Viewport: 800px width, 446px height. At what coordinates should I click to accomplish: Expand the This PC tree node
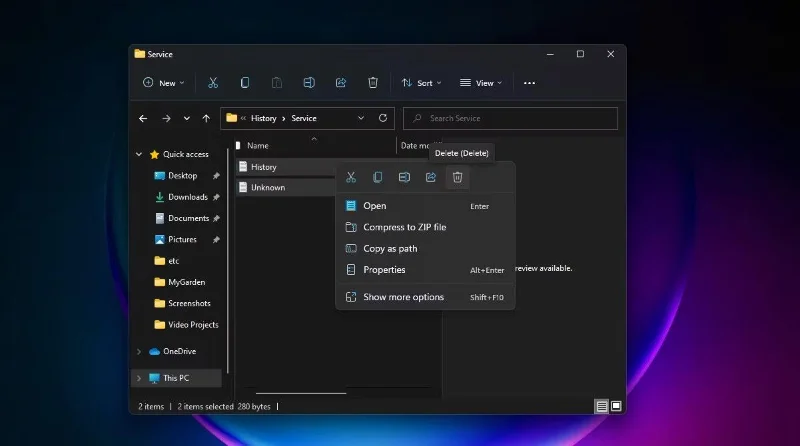[139, 378]
